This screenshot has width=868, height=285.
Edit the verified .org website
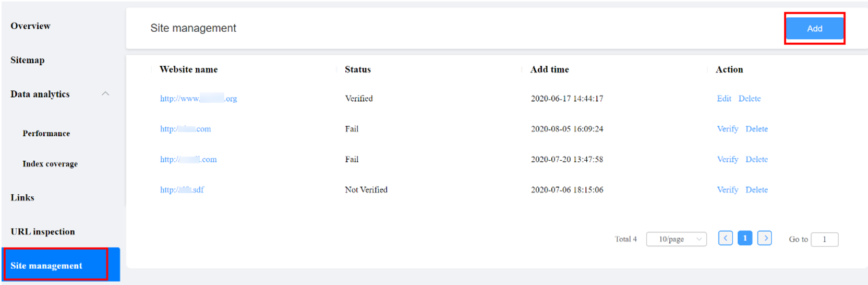[x=724, y=99]
